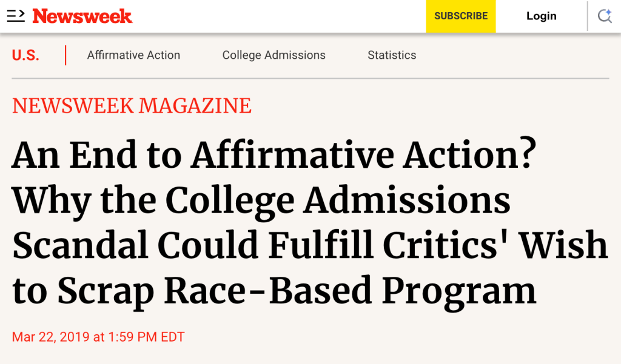Go to the U.S. section
The width and height of the screenshot is (621, 364).
pos(25,55)
